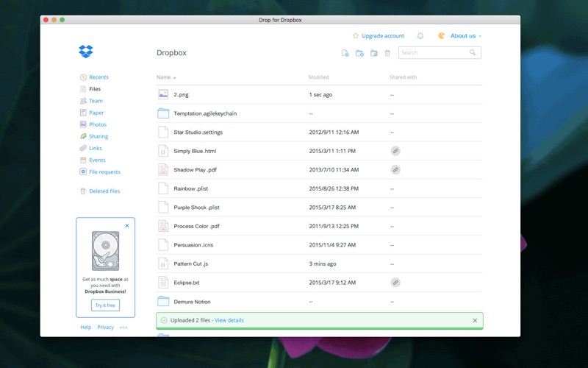Viewport: 588px width, 368px height.
Task: Click the shared link icon for Simply Blue.html
Action: [395, 151]
